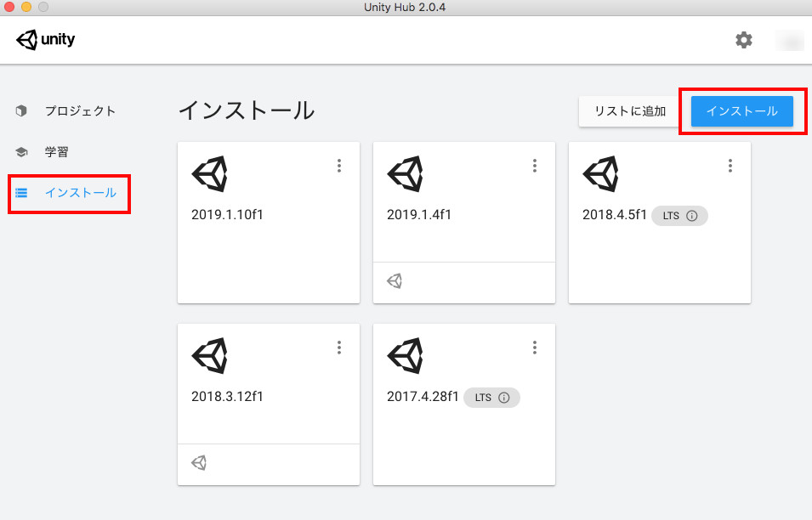The image size is (812, 520).
Task: Select version text 2018.3.12f1
Action: pos(227,396)
